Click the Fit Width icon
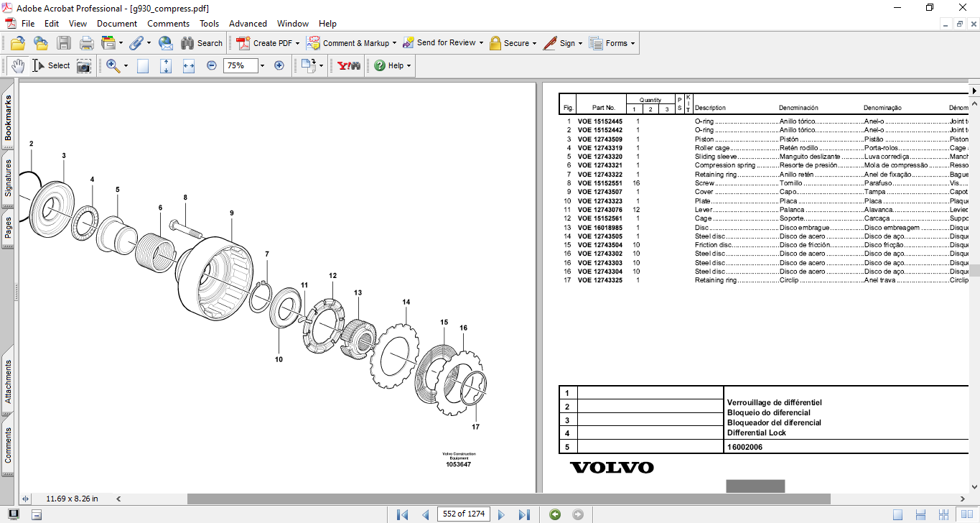The width and height of the screenshot is (980, 523). click(x=189, y=65)
